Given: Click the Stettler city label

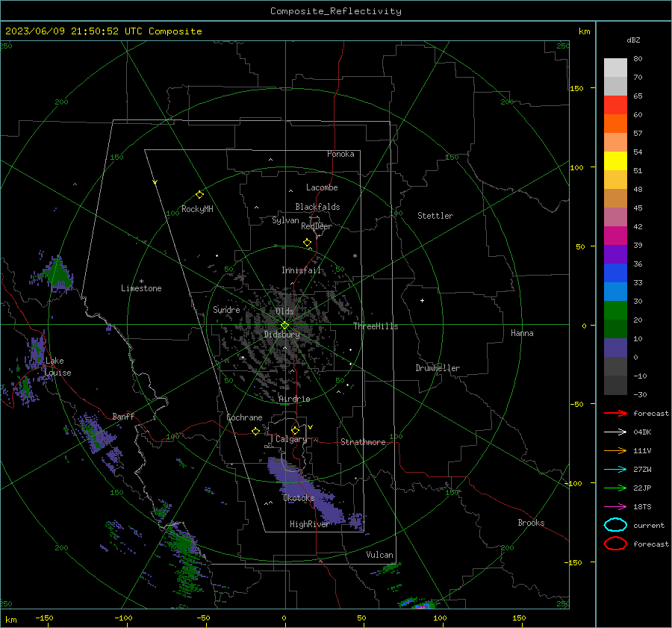Looking at the screenshot, I should (435, 216).
